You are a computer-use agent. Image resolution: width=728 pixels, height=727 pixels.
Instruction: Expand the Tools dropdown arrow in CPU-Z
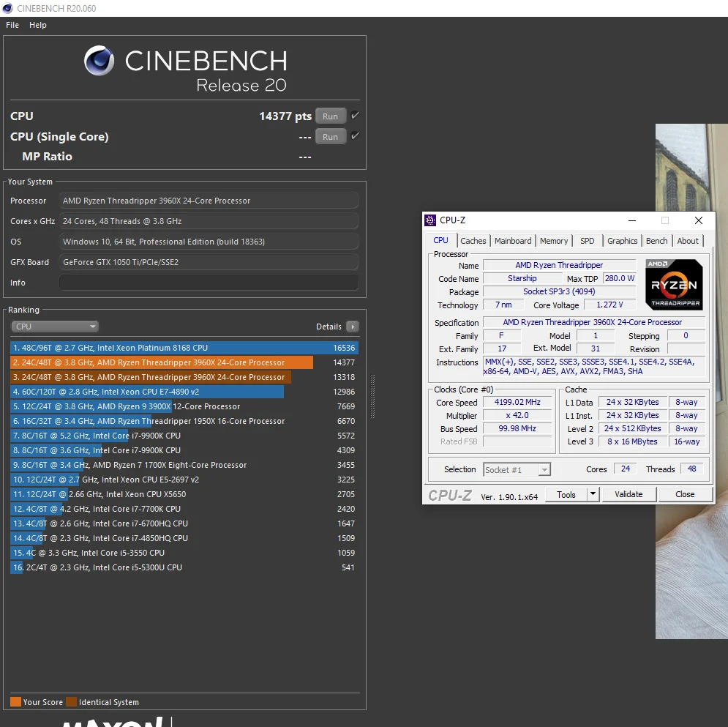tap(593, 494)
